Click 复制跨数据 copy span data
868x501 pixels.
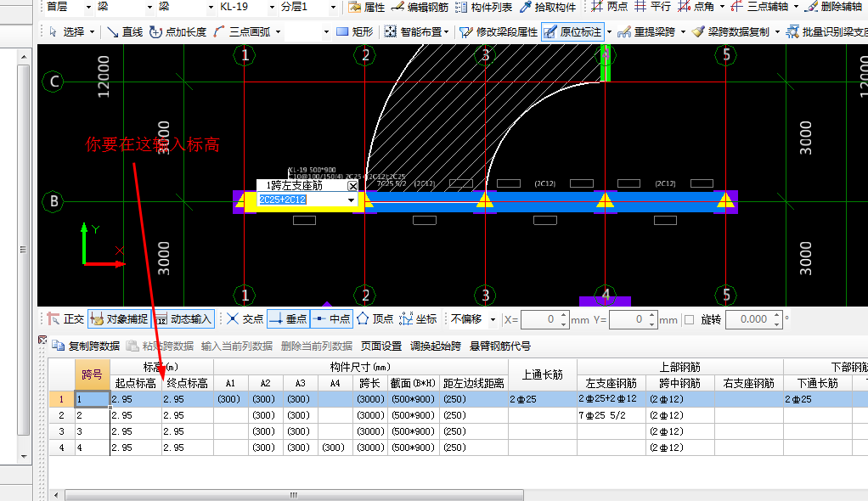tap(86, 346)
